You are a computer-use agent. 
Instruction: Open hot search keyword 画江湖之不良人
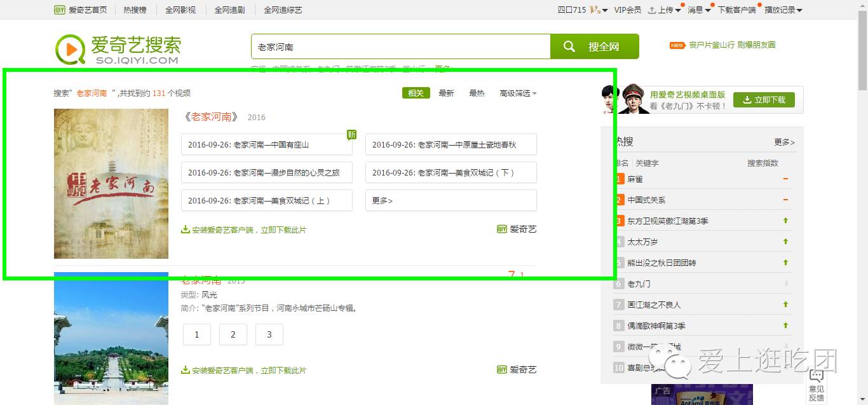coord(654,305)
